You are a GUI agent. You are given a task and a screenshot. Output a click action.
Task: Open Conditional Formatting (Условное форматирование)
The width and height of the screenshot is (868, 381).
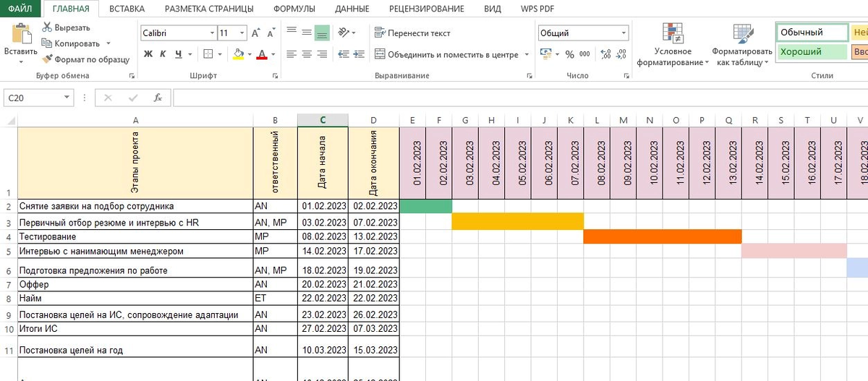(x=673, y=45)
